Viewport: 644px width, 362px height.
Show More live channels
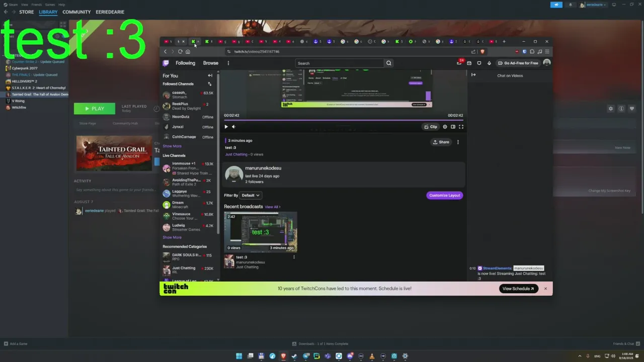pos(172,237)
